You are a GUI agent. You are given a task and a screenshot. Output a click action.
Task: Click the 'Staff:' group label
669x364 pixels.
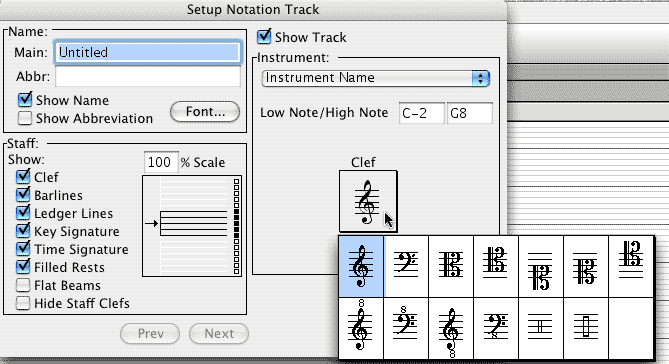coord(23,143)
